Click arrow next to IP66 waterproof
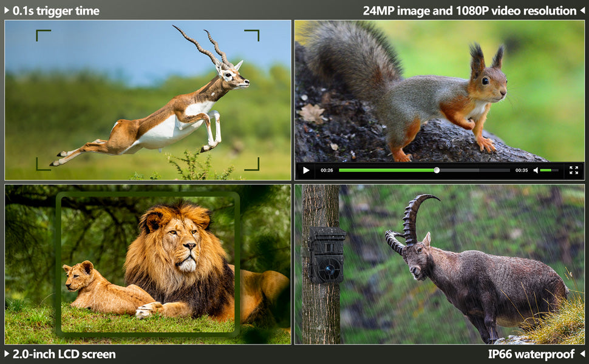This screenshot has width=589, height=364. 582,354
